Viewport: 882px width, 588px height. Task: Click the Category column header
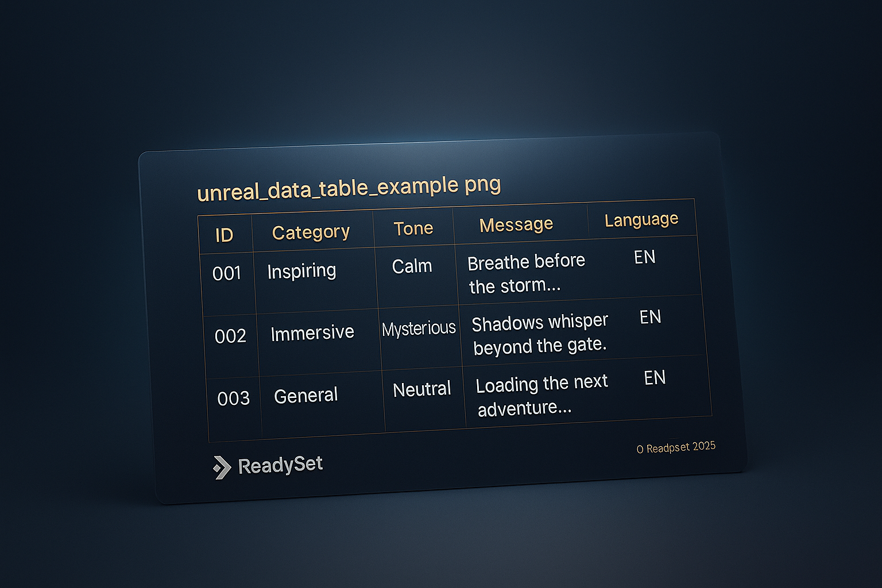point(311,232)
